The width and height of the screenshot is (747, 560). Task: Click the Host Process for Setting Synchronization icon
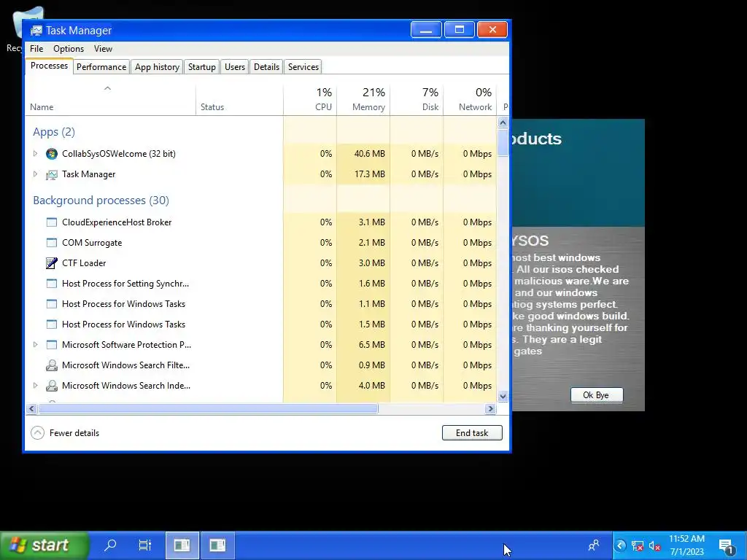click(x=52, y=284)
